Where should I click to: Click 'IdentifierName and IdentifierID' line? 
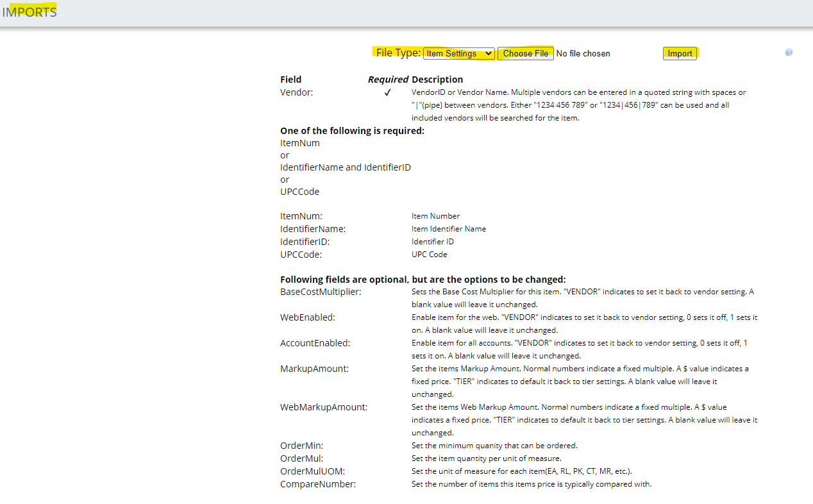pyautogui.click(x=346, y=167)
